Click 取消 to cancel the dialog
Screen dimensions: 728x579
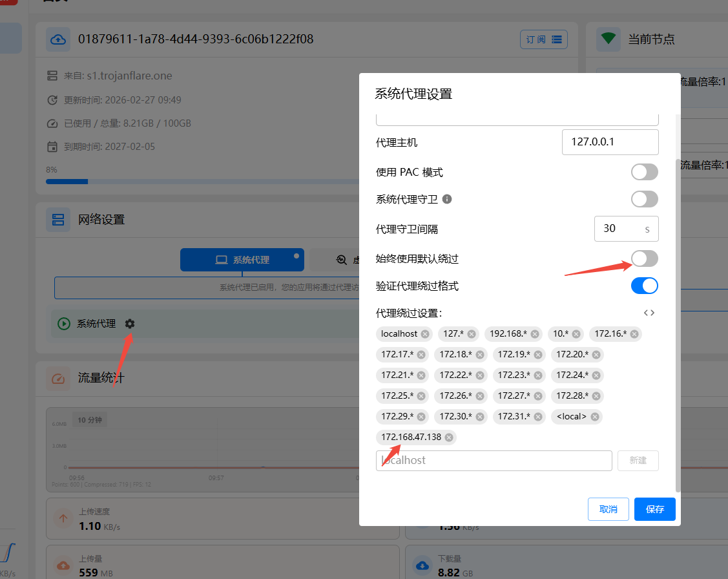coord(608,509)
